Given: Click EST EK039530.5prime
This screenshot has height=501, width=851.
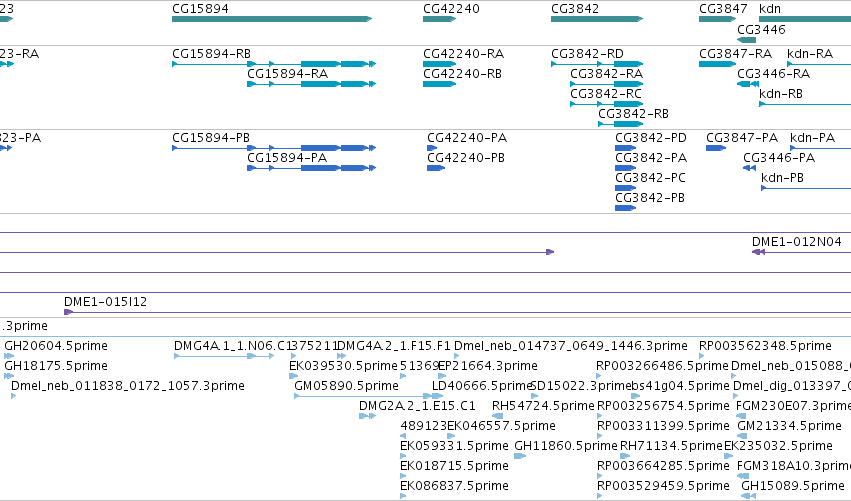Looking at the screenshot, I should coord(294,376).
